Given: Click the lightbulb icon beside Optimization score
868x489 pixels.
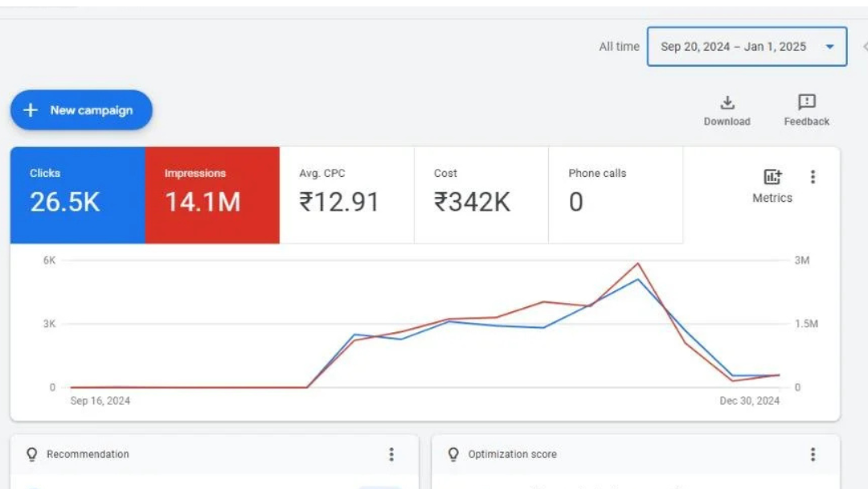Looking at the screenshot, I should [x=453, y=454].
